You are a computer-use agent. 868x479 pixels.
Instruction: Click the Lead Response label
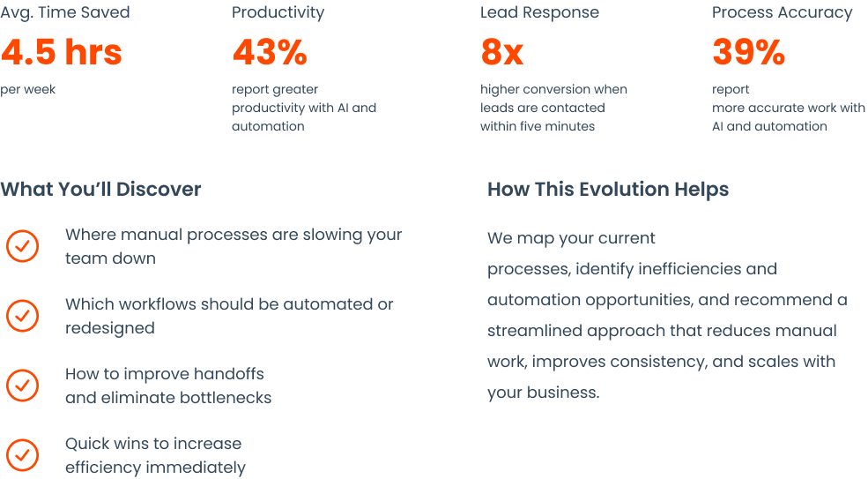(x=539, y=12)
